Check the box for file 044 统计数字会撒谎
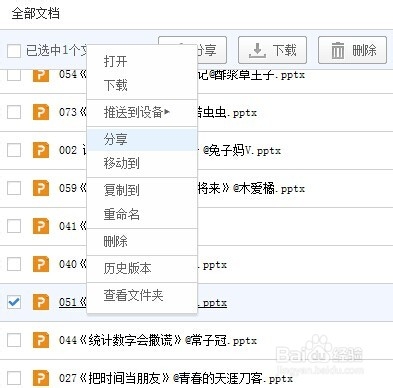393x388 pixels. [x=14, y=340]
